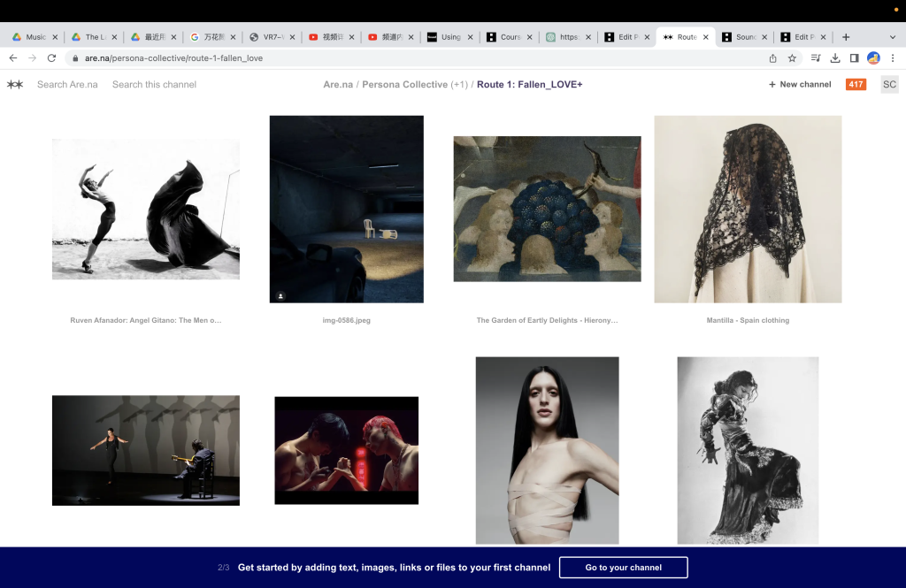Switch to the https tab
The image size is (906, 588).
pyautogui.click(x=568, y=37)
